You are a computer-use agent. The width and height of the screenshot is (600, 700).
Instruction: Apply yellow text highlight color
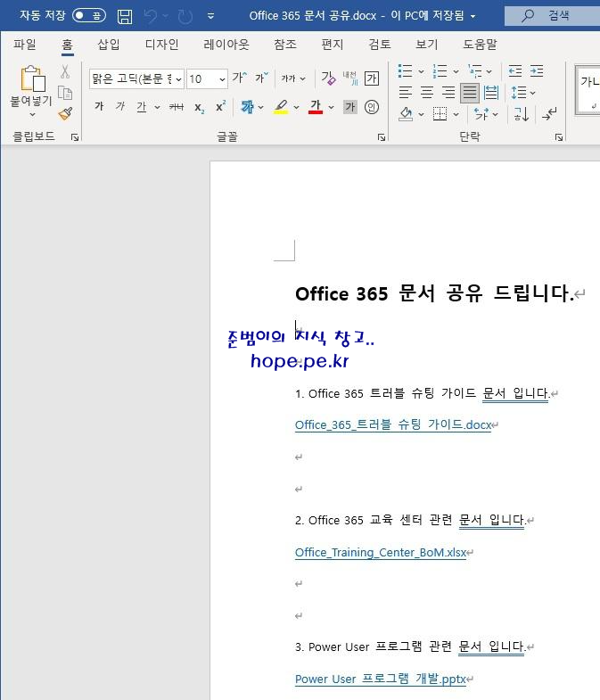[281, 107]
